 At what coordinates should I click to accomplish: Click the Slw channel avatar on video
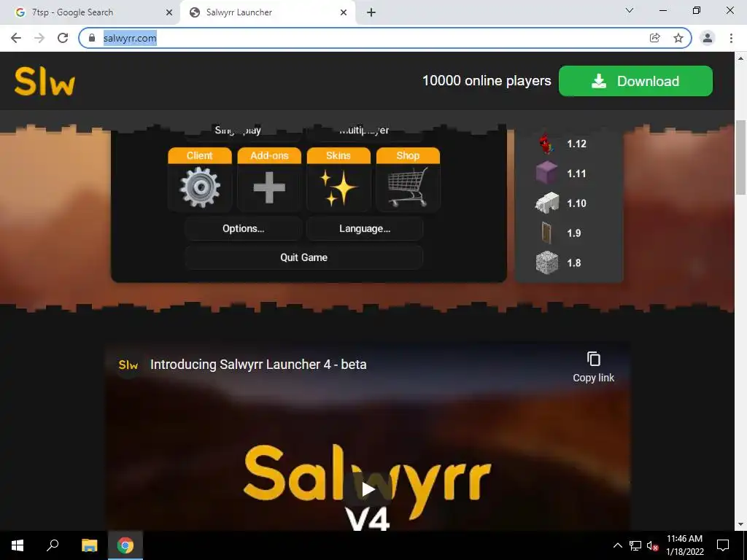pos(128,365)
